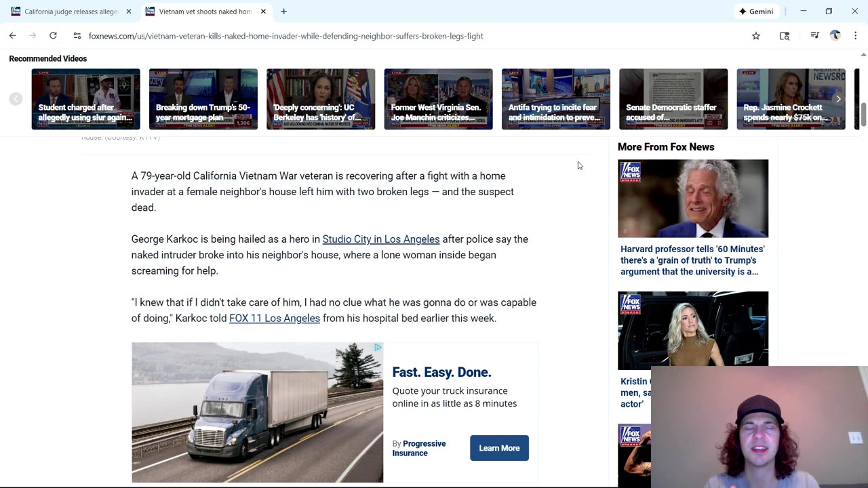868x488 pixels.
Task: Open site information icon in address bar
Action: click(x=77, y=36)
